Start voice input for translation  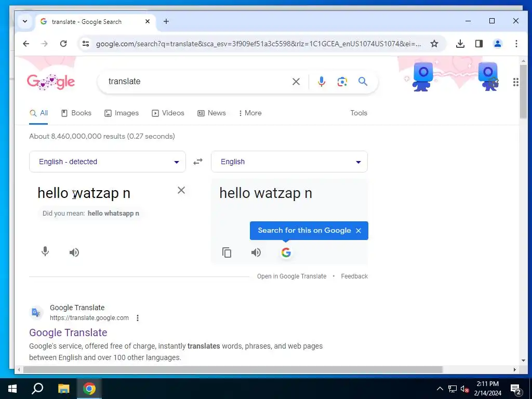(x=45, y=252)
